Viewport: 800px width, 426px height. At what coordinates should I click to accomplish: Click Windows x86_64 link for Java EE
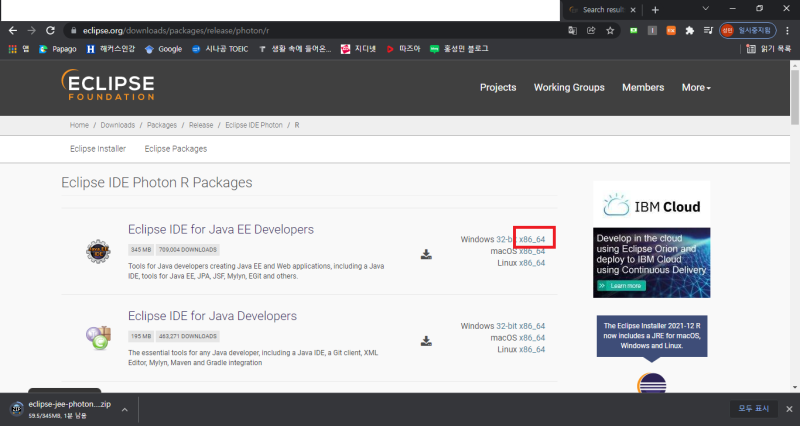532,239
